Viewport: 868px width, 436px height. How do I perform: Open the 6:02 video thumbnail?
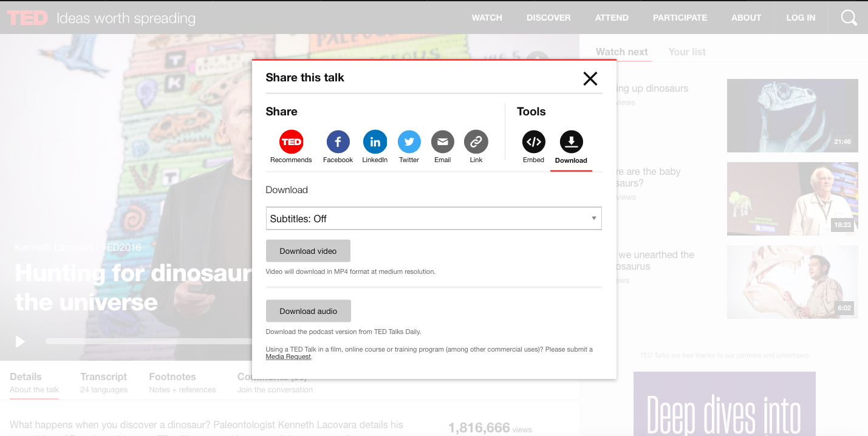[x=793, y=282]
